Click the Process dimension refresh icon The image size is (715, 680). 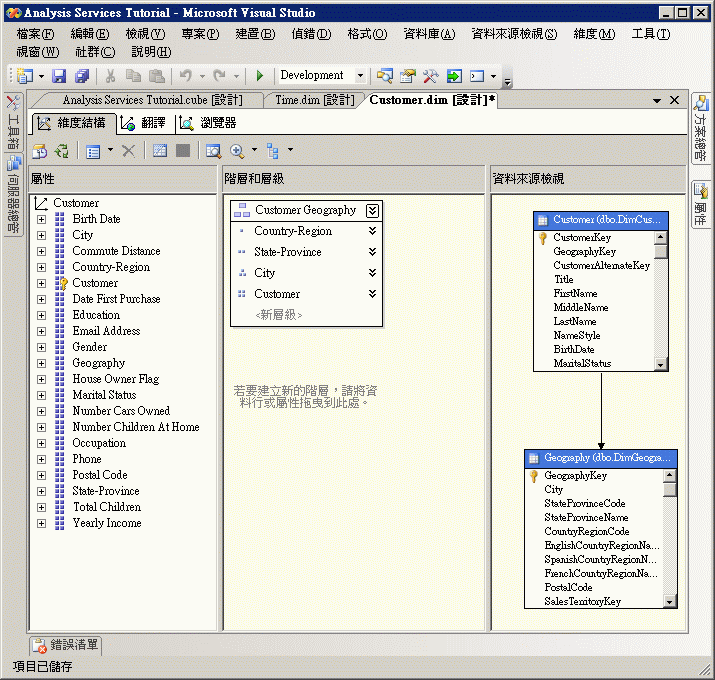(62, 151)
